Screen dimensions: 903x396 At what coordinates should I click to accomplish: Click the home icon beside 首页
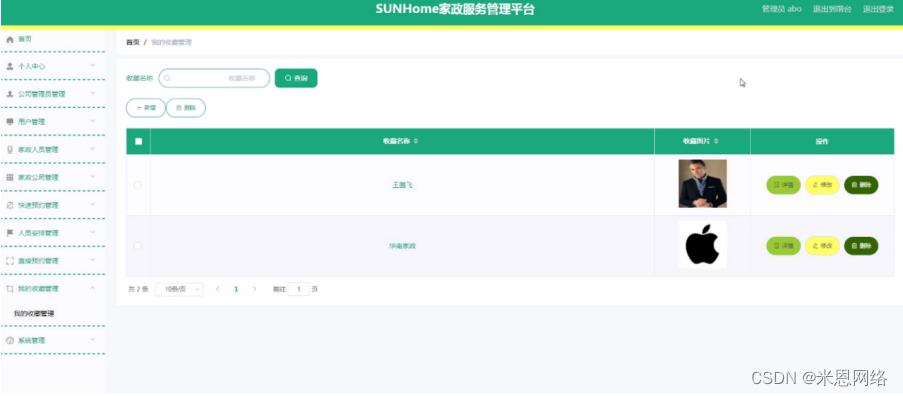click(x=9, y=39)
